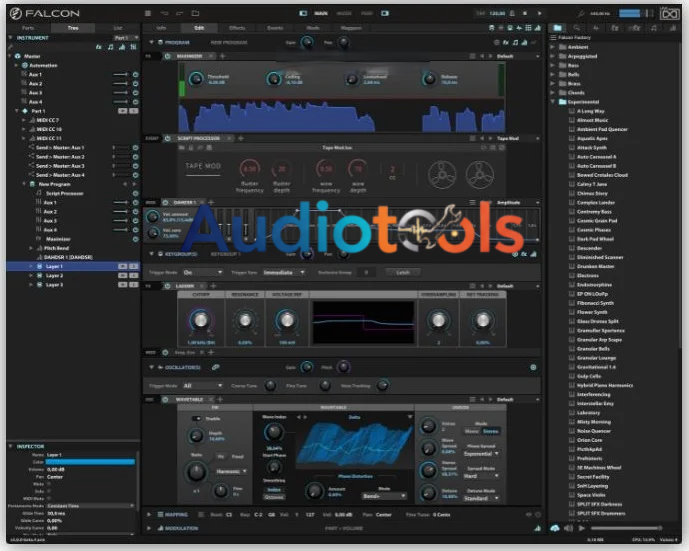The width and height of the screenshot is (689, 551).
Task: Click the Tape Mod left reel icon
Action: point(442,174)
